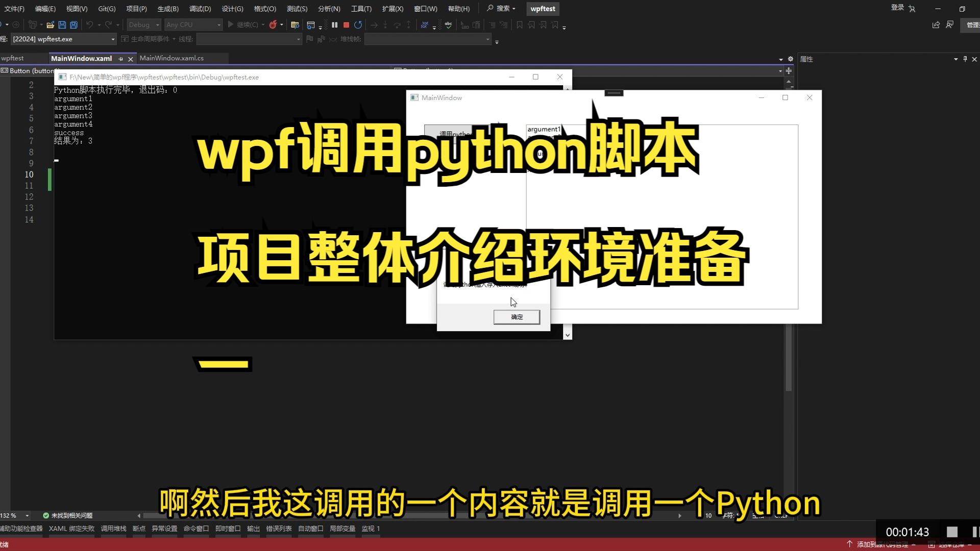This screenshot has height=551, width=980.
Task: Expand the Debug configuration dropdown
Action: point(157,24)
